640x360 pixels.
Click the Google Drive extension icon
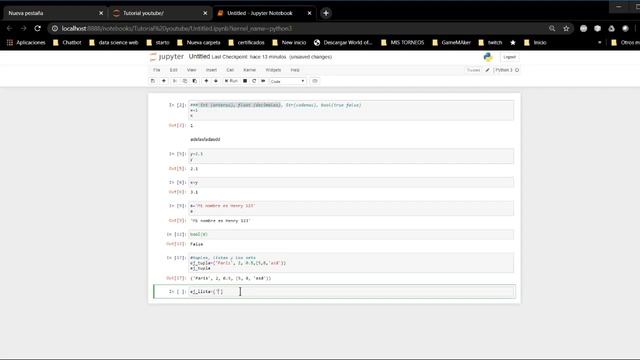[x=611, y=29]
